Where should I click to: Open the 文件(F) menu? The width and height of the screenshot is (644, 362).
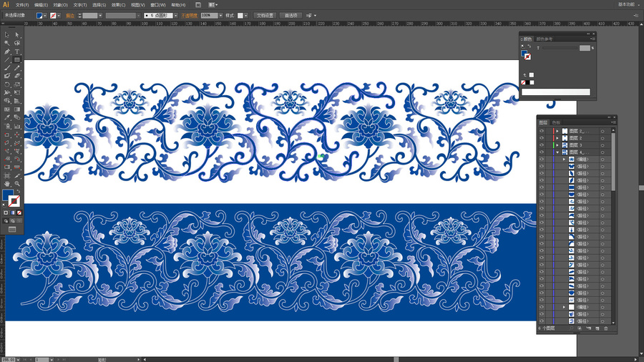(x=21, y=5)
